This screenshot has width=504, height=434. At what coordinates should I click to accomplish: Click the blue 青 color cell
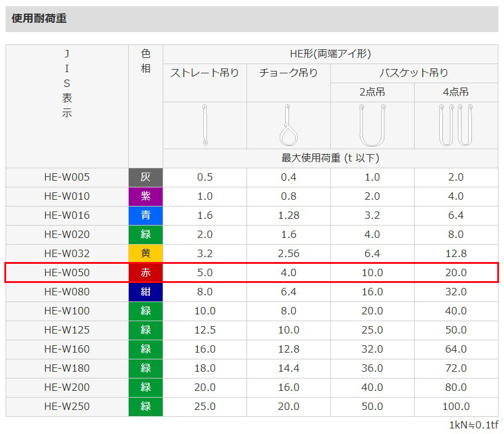(145, 215)
